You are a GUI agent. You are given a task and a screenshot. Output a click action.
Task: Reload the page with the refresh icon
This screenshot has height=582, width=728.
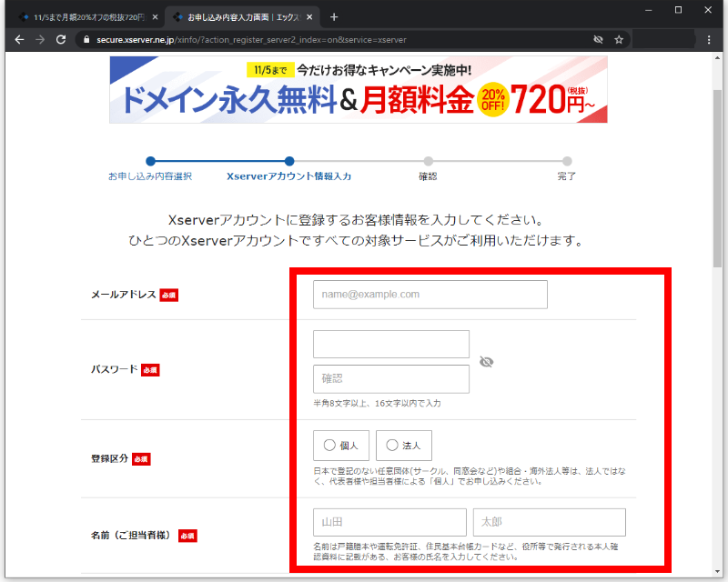point(61,40)
